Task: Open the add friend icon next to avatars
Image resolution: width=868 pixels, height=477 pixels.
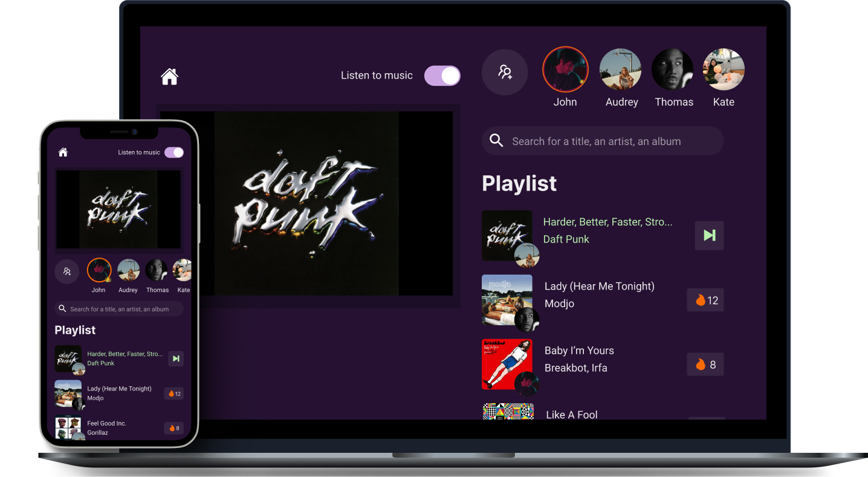Action: pyautogui.click(x=505, y=72)
